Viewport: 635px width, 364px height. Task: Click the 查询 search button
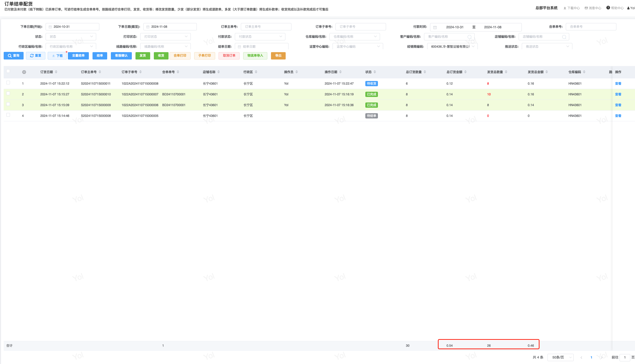coord(14,56)
